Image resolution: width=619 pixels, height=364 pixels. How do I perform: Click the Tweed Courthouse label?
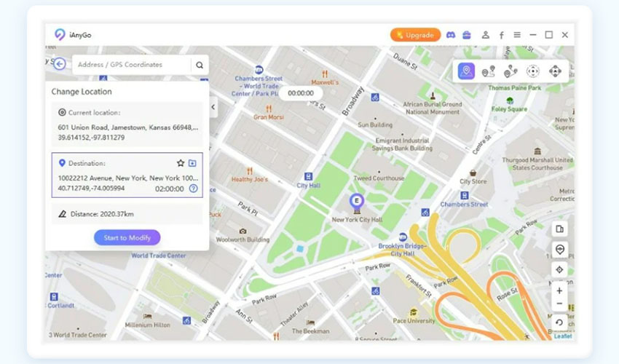[x=379, y=178]
